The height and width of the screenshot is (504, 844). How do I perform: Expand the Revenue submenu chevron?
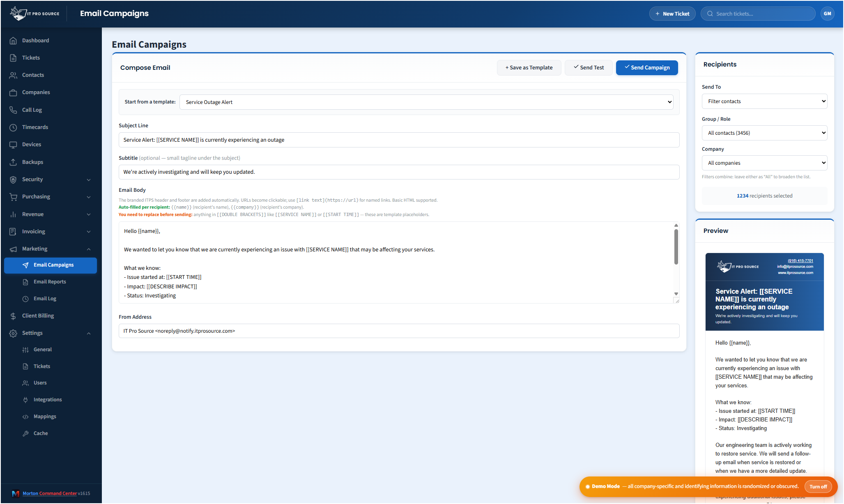click(x=89, y=214)
